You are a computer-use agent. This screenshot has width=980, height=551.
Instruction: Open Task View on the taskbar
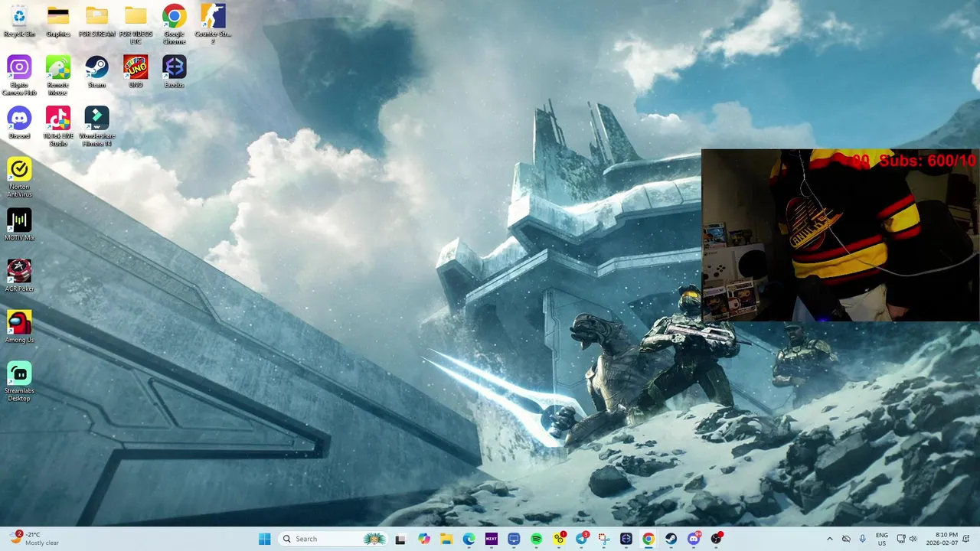click(400, 539)
